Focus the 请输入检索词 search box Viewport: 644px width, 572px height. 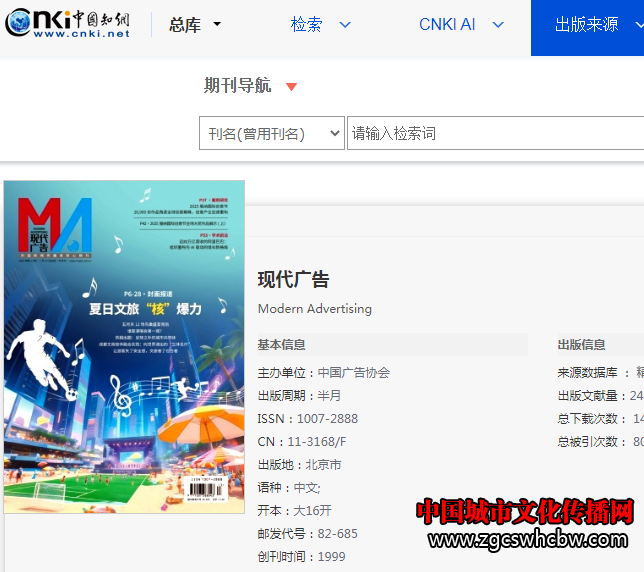495,133
